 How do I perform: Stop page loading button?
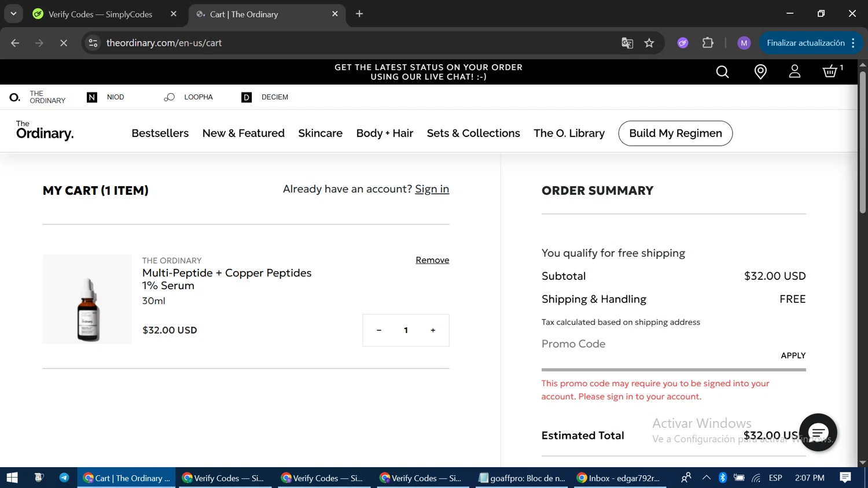pyautogui.click(x=64, y=43)
